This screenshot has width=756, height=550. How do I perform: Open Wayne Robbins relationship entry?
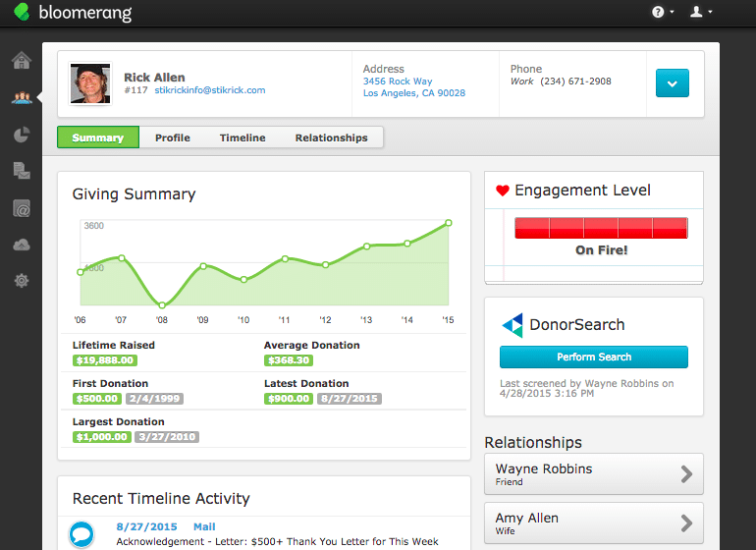[593, 474]
